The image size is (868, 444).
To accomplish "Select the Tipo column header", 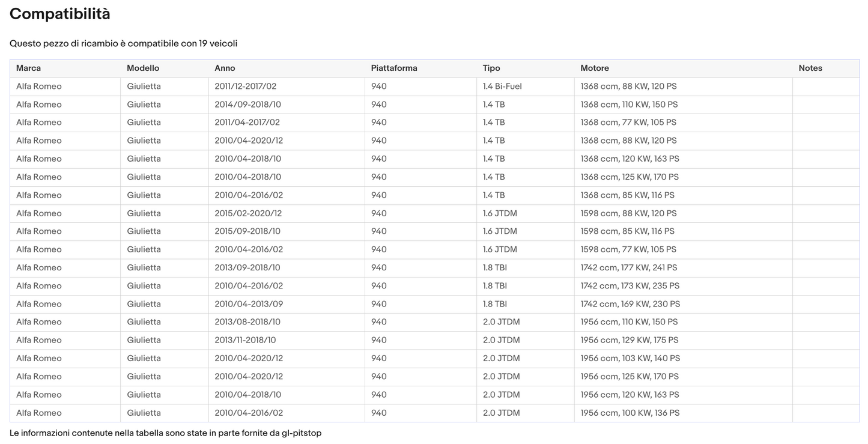I will click(491, 68).
